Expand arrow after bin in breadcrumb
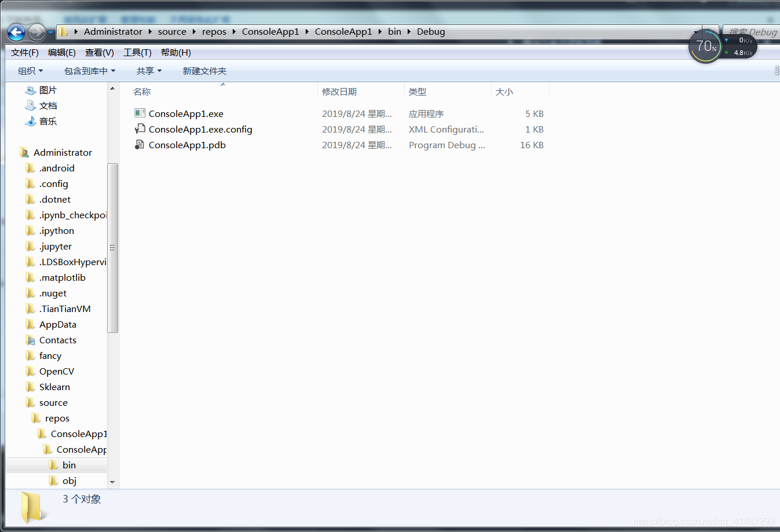 [409, 32]
